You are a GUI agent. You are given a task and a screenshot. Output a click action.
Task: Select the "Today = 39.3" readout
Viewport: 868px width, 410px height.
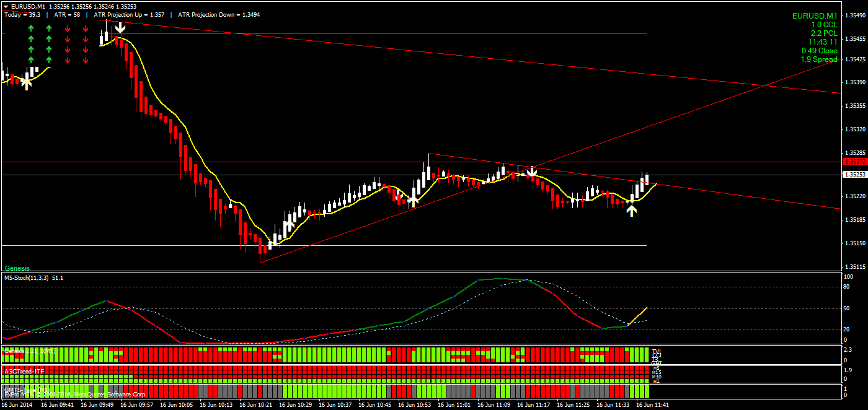(x=22, y=14)
